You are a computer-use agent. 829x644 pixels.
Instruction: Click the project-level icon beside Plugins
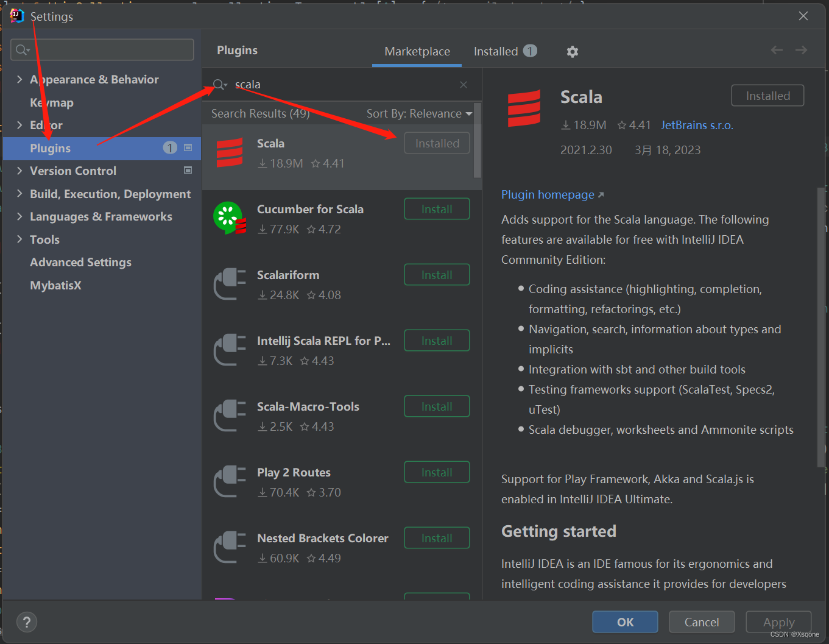[188, 147]
